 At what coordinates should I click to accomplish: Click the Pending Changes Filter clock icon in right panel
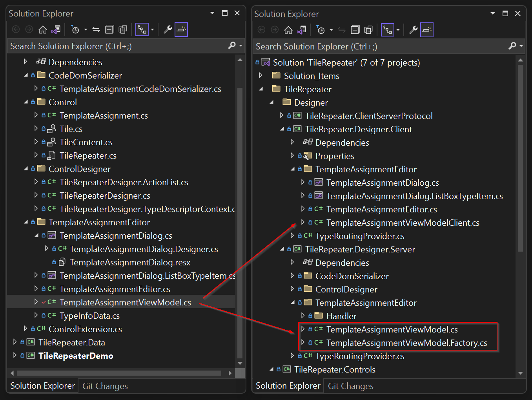pos(321,30)
